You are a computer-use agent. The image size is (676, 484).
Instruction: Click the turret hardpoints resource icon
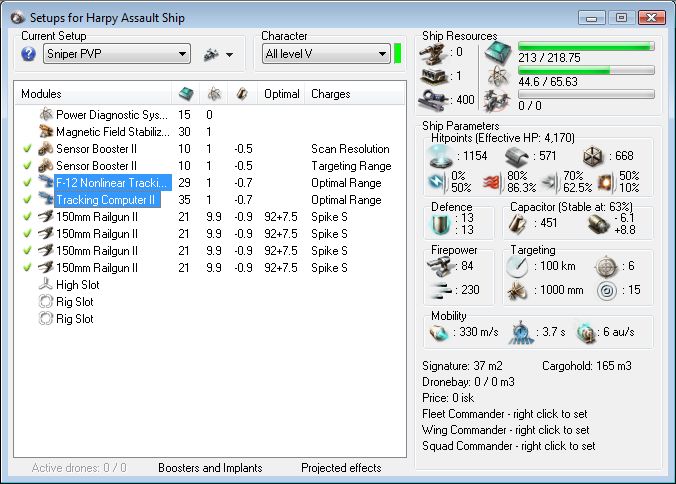tap(433, 53)
